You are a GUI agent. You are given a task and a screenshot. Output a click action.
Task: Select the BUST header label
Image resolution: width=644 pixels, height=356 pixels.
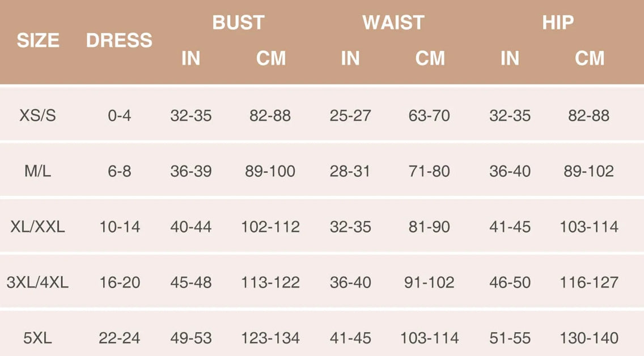click(x=238, y=23)
